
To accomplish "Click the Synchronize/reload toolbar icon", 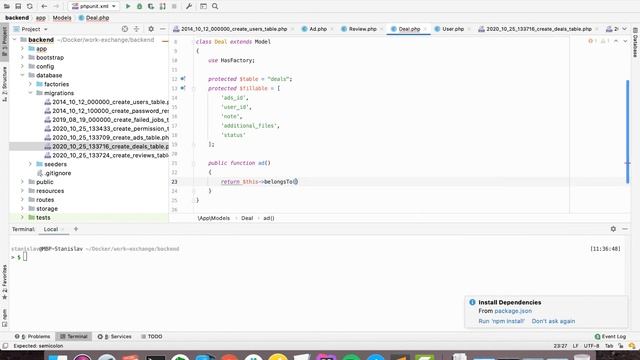I will pyautogui.click(x=30, y=7).
